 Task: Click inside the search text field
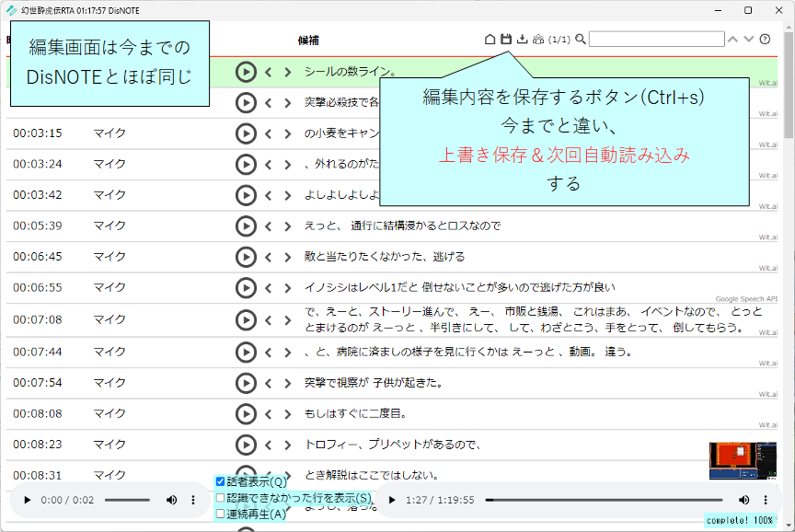pyautogui.click(x=657, y=39)
